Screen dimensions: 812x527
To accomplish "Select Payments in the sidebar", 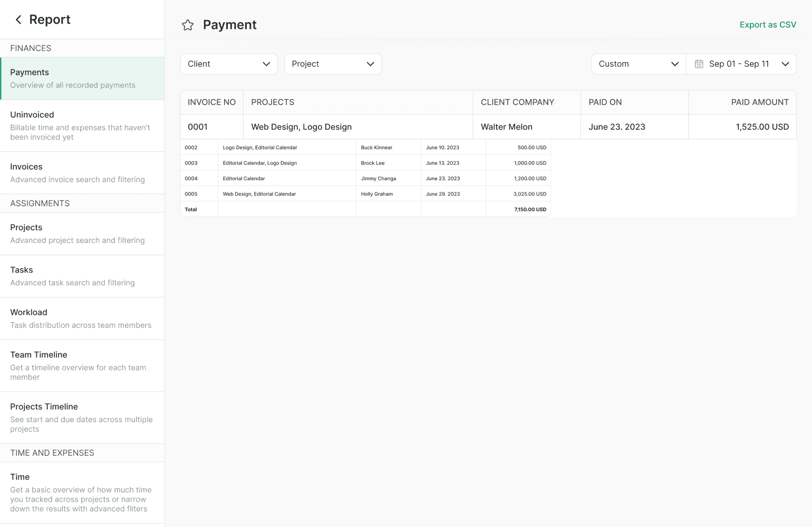I will click(82, 79).
